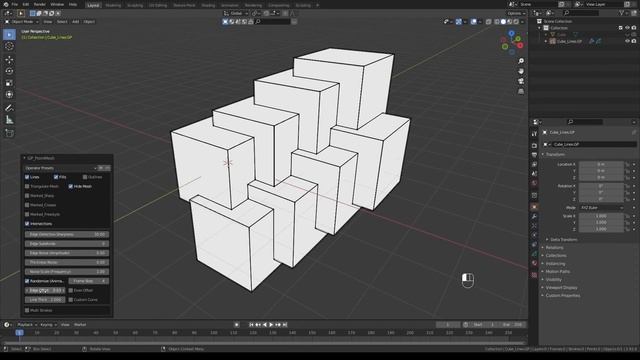Toggle the camera view icon
640x360 pixels.
point(521,81)
